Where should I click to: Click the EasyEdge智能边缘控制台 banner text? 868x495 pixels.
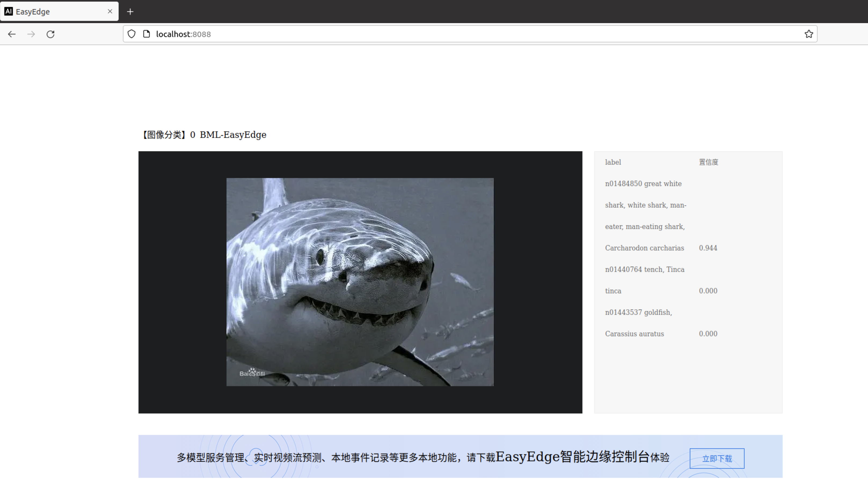tap(572, 457)
